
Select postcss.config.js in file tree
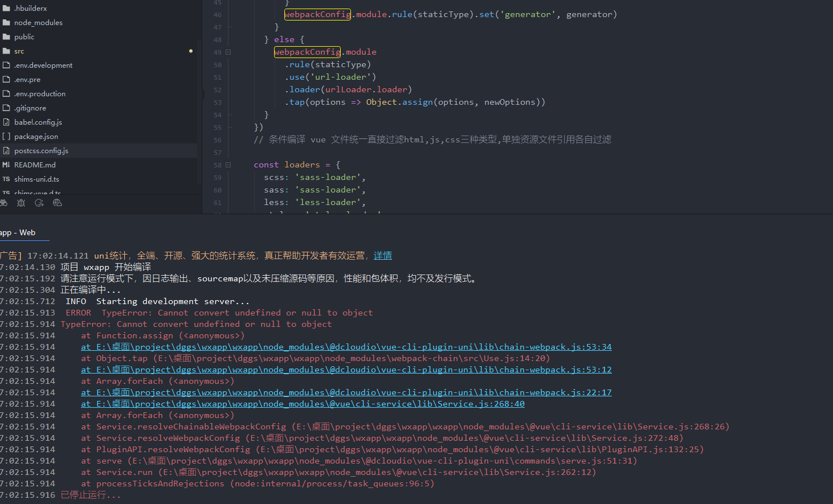click(41, 150)
